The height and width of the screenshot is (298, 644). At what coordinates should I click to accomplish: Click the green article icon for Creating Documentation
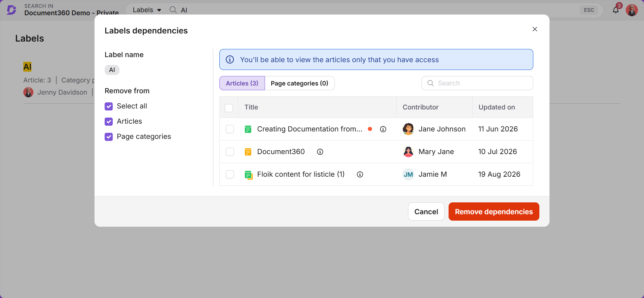[x=248, y=129]
